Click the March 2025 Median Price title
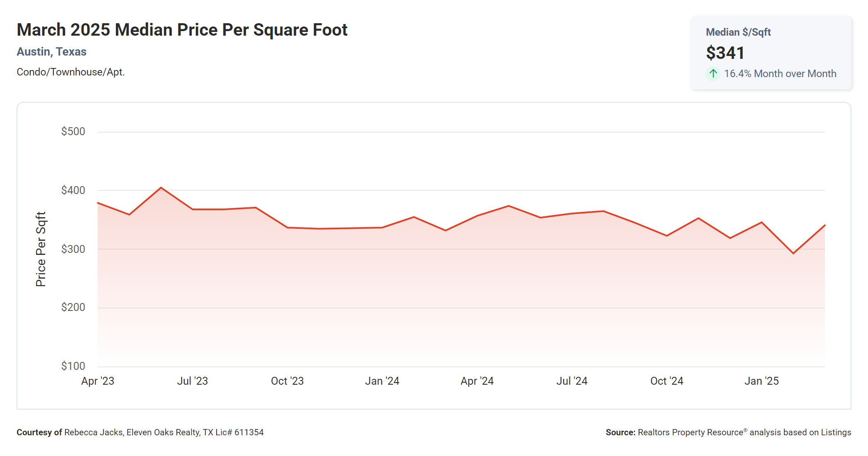Screen dimensions: 868x456 [182, 30]
